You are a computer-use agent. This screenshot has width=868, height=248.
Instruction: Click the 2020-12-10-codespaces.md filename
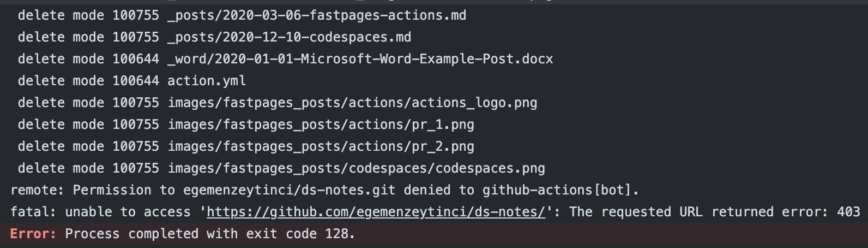coord(289,37)
